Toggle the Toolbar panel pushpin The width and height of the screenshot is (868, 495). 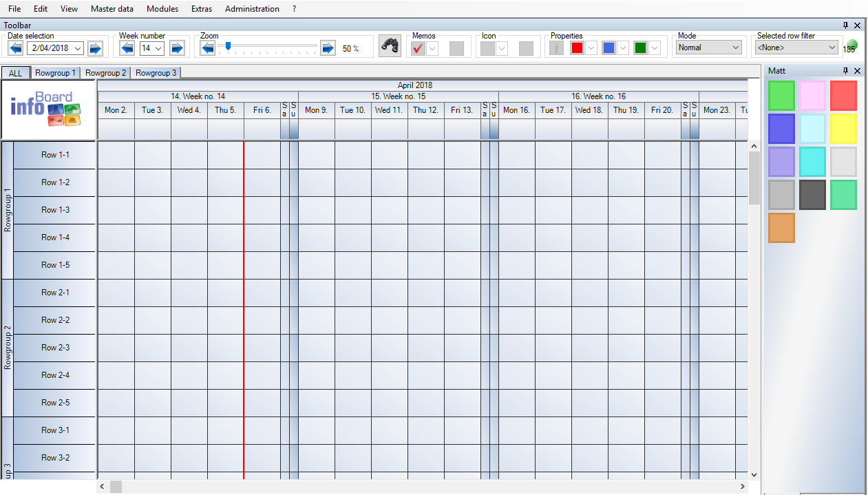[846, 25]
